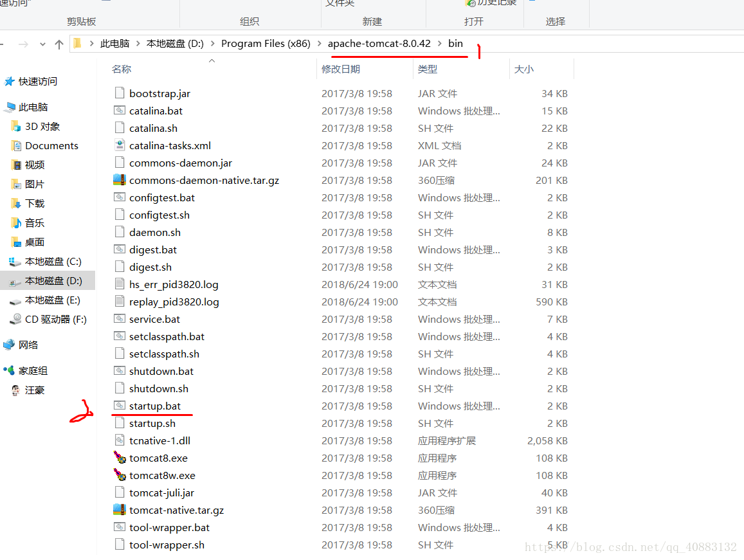Click the Quick Access star icon
Image resolution: width=744 pixels, height=560 pixels.
(x=10, y=82)
